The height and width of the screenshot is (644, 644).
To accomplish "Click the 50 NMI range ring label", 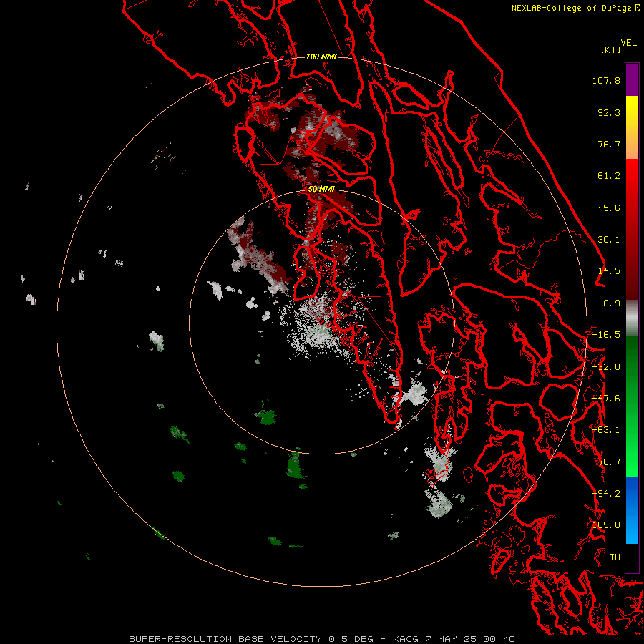I will pyautogui.click(x=321, y=190).
